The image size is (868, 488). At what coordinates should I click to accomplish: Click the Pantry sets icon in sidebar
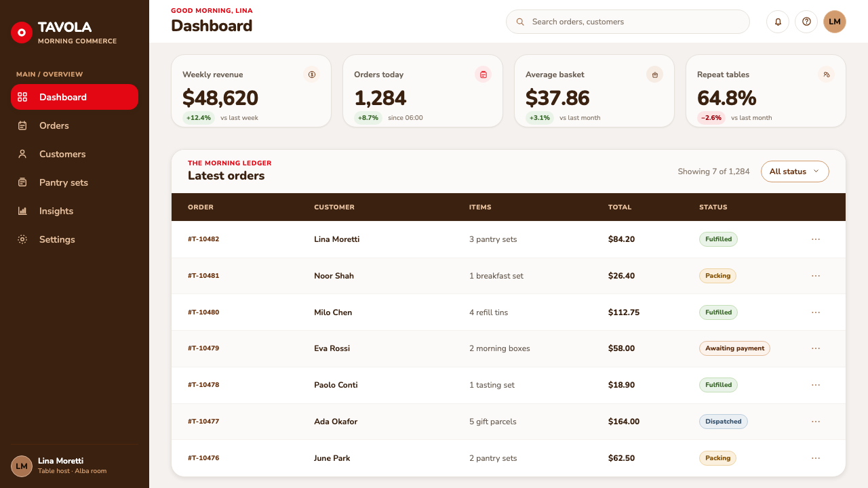point(22,182)
